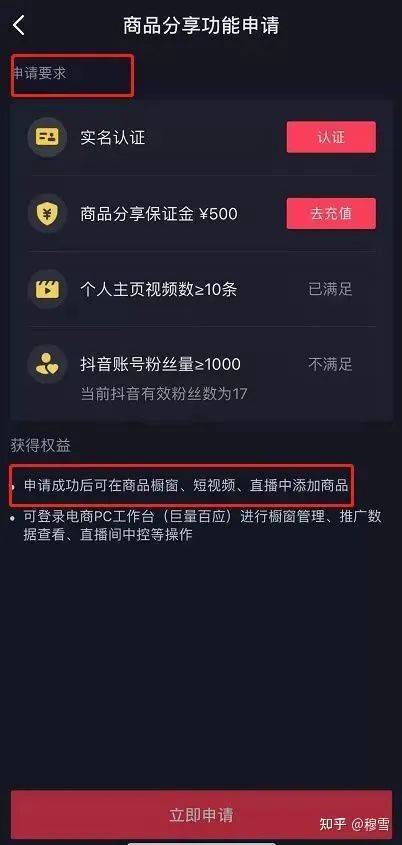Image resolution: width=402 pixels, height=845 pixels.
Task: Tap the red 认证 button
Action: coord(331,137)
